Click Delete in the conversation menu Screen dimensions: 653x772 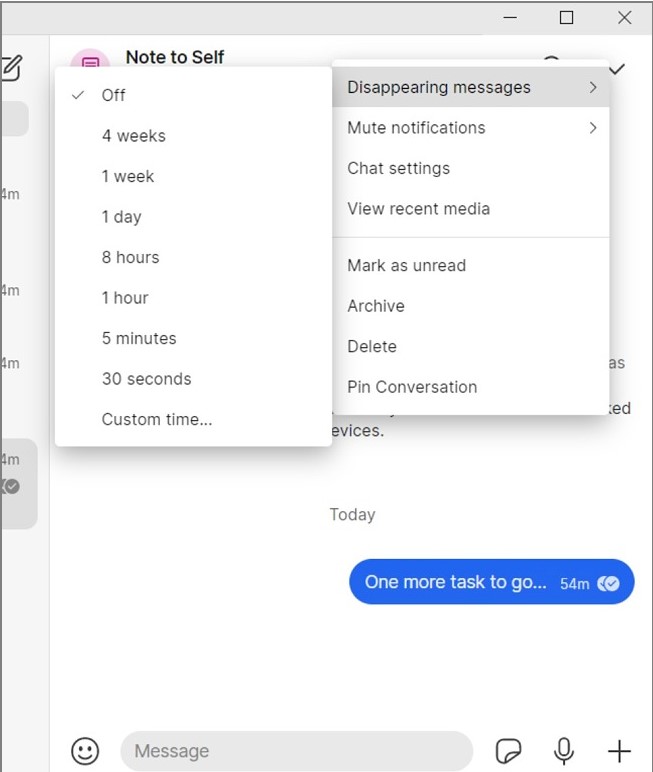point(372,346)
